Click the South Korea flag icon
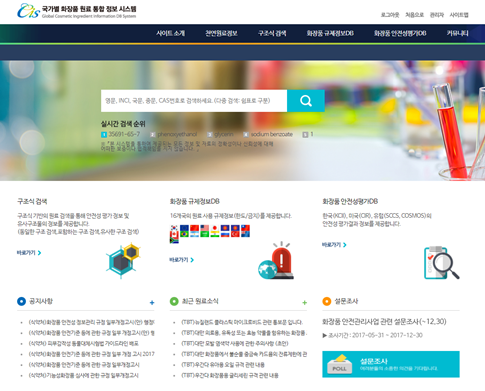 (x=174, y=228)
